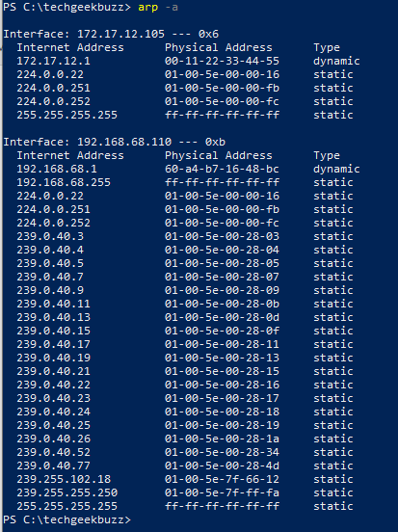The height and width of the screenshot is (532, 398).
Task: Click IP address 239.0.40.11
Action: [x=53, y=304]
